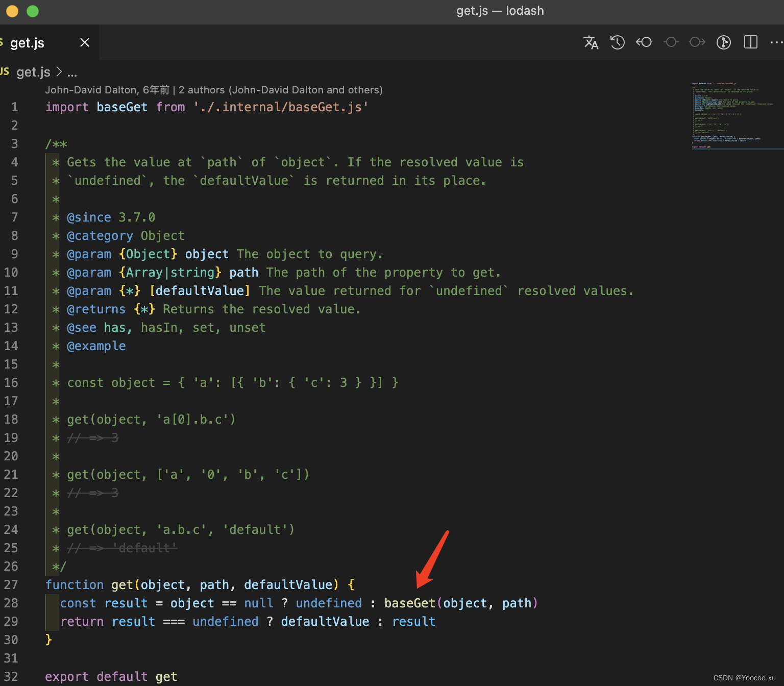
Task: Close the get.js editor tab
Action: 85,42
